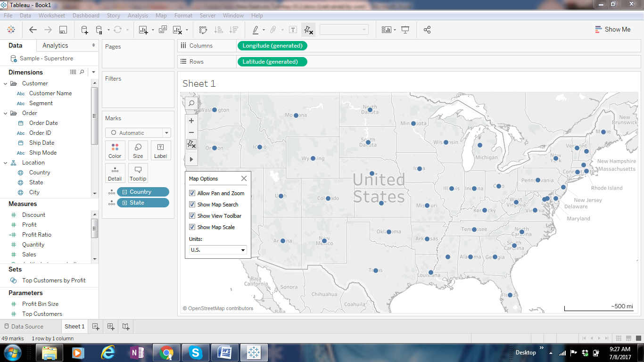Open map search magnifier on the map
This screenshot has width=644, height=362.
point(191,103)
